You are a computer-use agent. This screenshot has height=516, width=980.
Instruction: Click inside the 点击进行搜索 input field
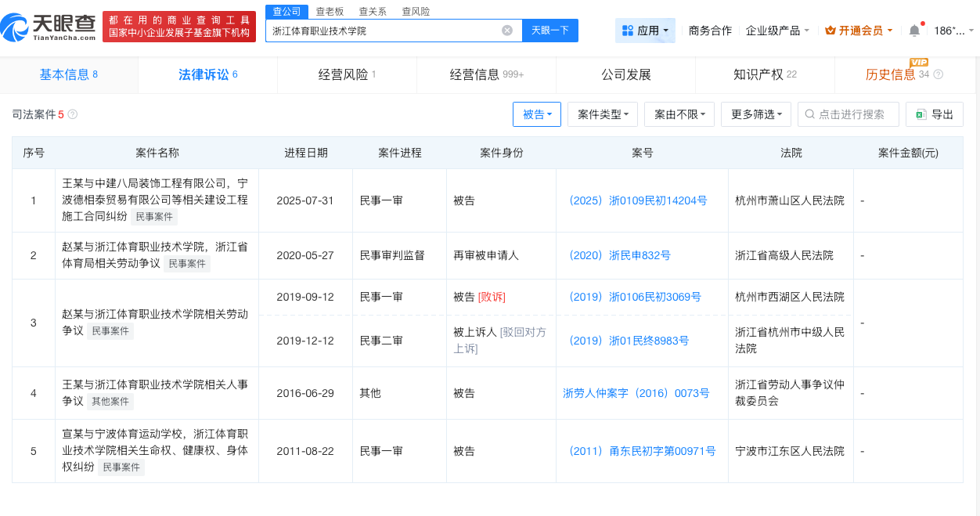point(849,114)
